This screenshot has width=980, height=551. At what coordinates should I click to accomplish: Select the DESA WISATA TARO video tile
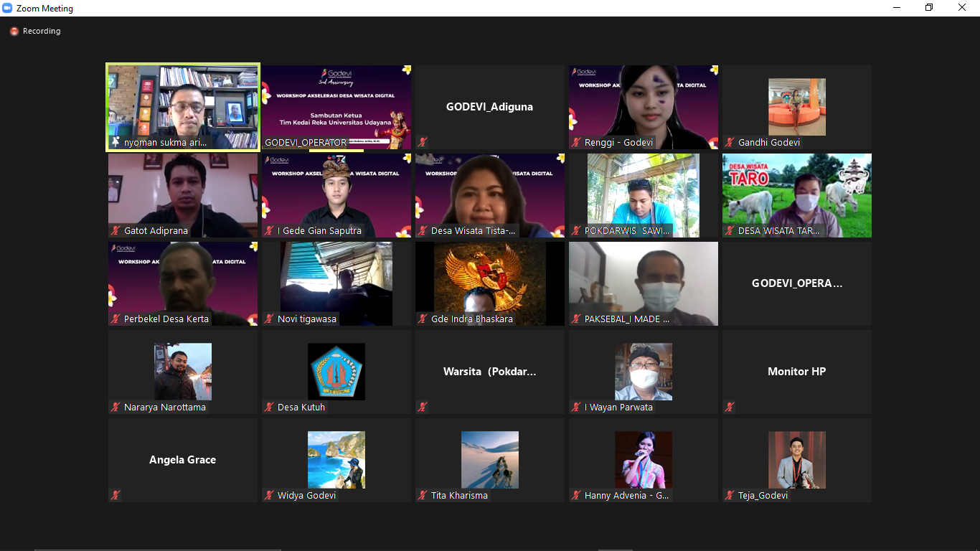coord(796,195)
